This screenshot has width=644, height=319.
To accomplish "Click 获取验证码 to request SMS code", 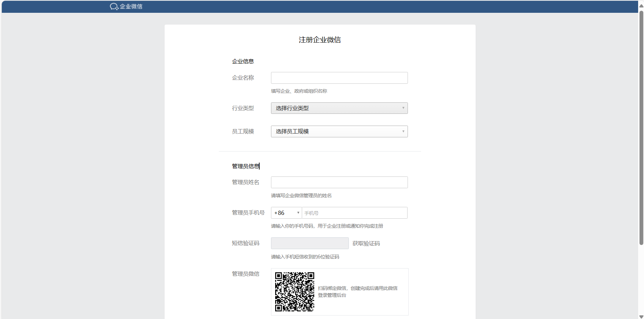I will click(x=366, y=244).
